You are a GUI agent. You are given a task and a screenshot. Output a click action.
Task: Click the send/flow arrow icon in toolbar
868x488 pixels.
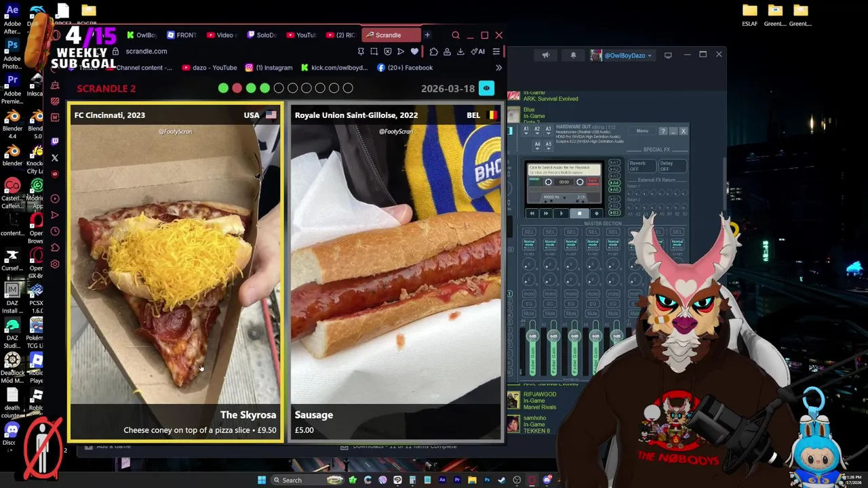coord(401,52)
